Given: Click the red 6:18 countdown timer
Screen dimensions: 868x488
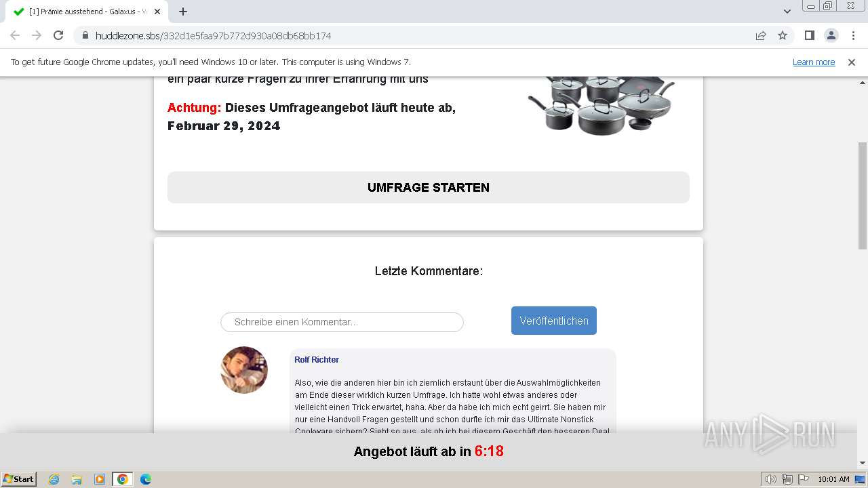Looking at the screenshot, I should [489, 451].
